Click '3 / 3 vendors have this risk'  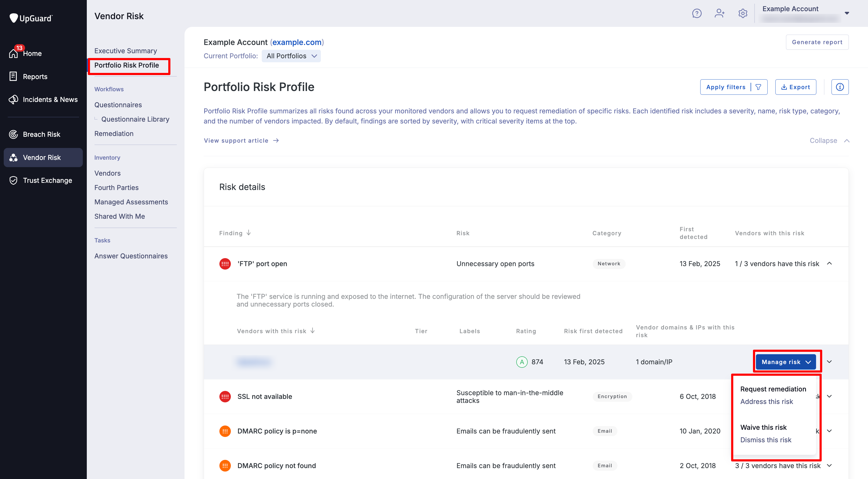coord(777,466)
